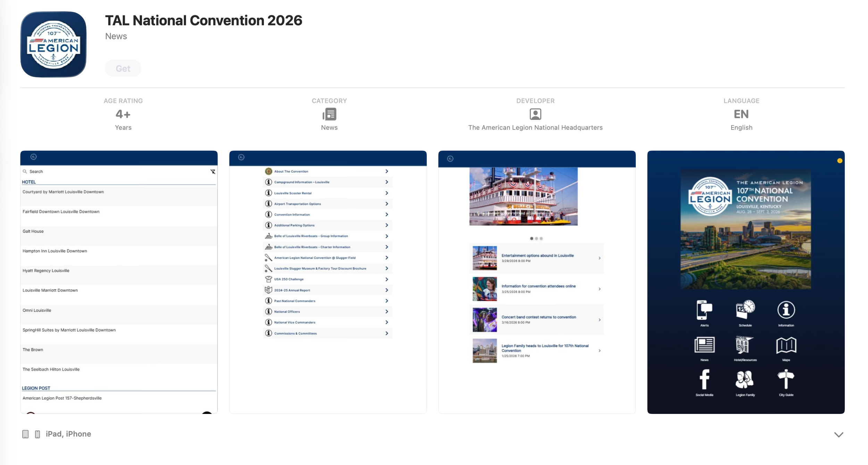Viewport: 868px width, 465px height.
Task: Expand Airport Transportation Options chevron
Action: tap(386, 204)
